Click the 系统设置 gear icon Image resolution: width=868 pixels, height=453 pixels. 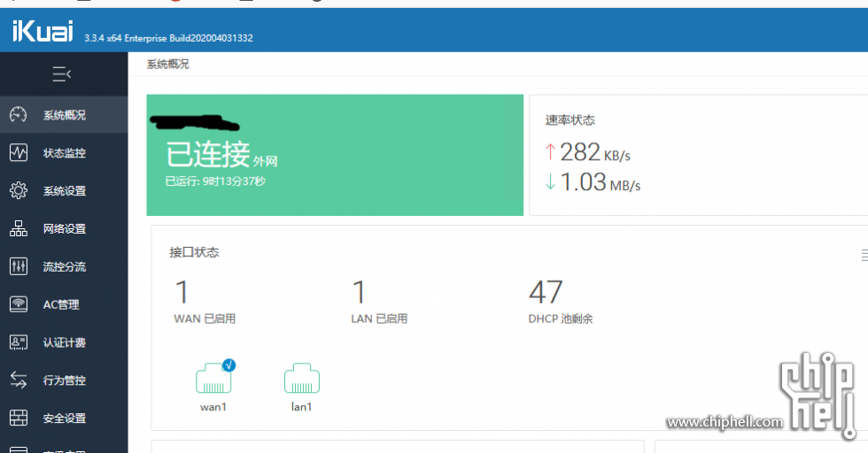pos(19,190)
